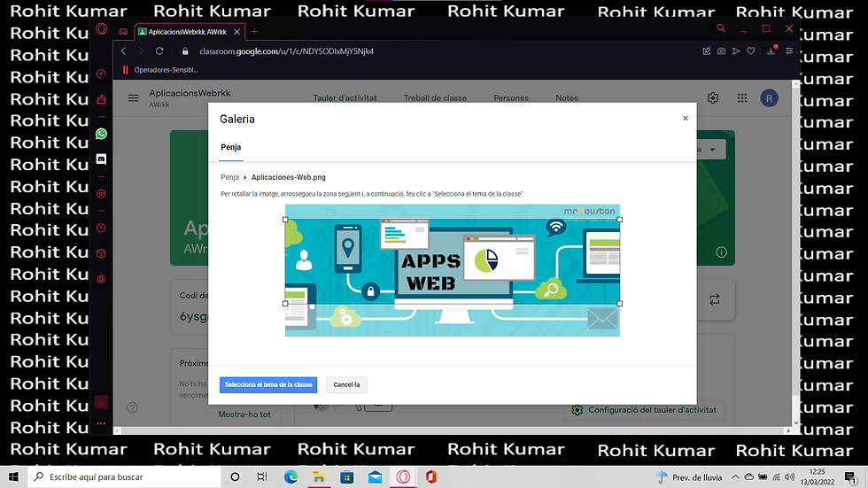Open notifications action center icon

pyautogui.click(x=850, y=477)
